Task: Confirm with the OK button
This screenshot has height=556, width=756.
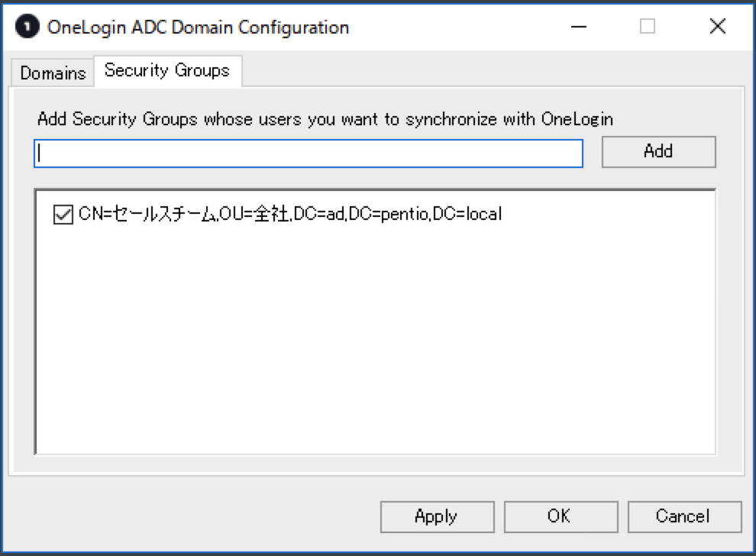Action: (x=561, y=516)
